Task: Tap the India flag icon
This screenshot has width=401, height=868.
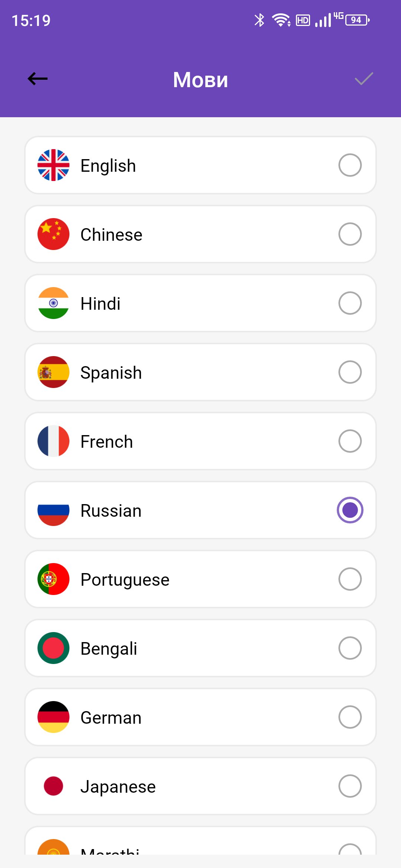Action: (x=53, y=303)
